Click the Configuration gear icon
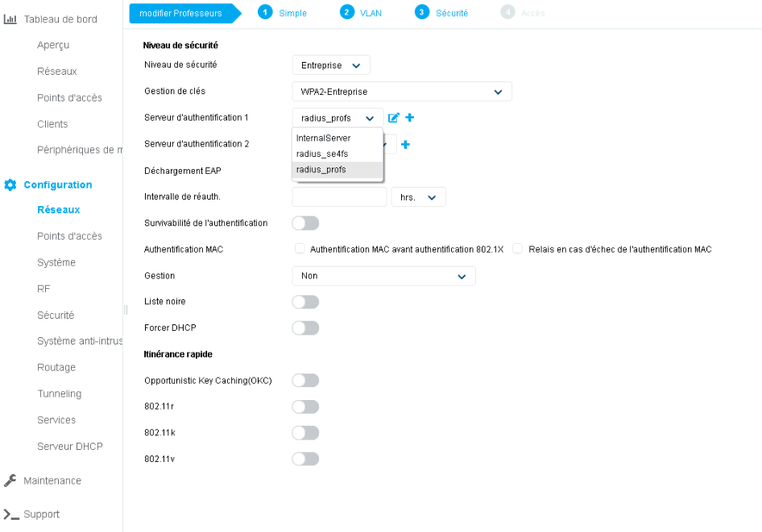The image size is (762, 532). 10,185
